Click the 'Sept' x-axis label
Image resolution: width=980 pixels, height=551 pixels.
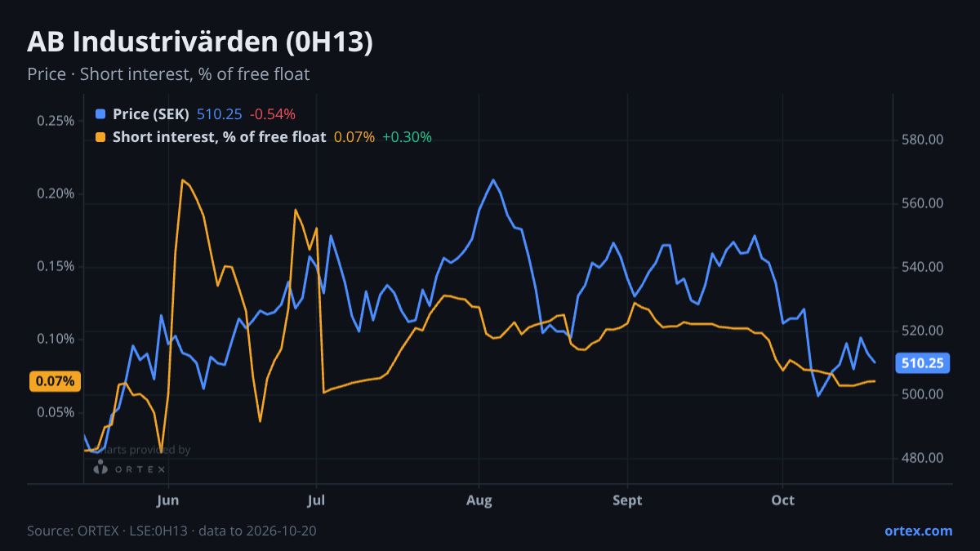pyautogui.click(x=627, y=500)
